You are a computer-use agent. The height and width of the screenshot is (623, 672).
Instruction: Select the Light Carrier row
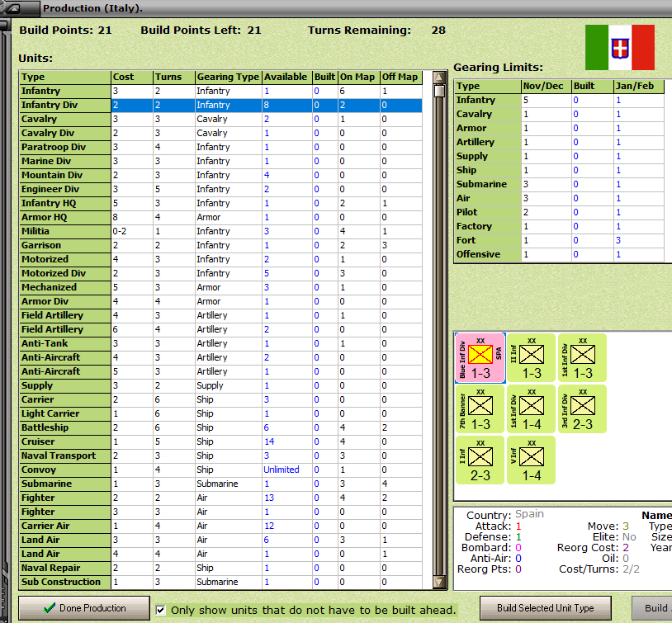[x=221, y=413]
